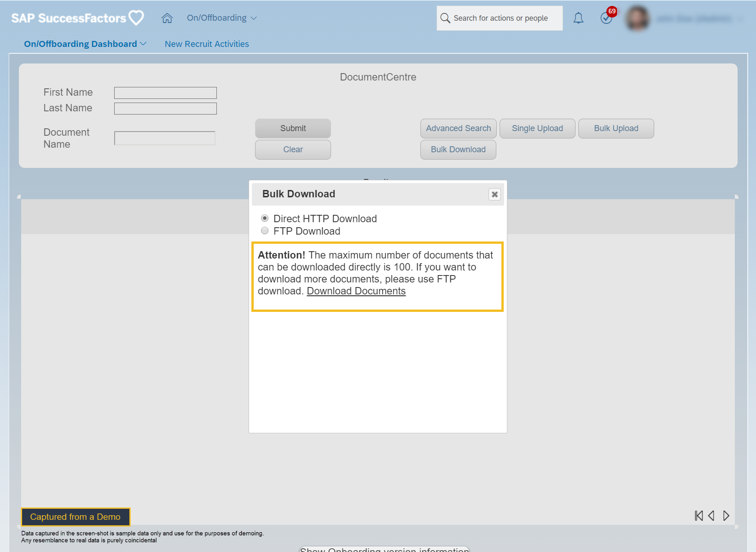Click the Single Upload button

tap(537, 128)
